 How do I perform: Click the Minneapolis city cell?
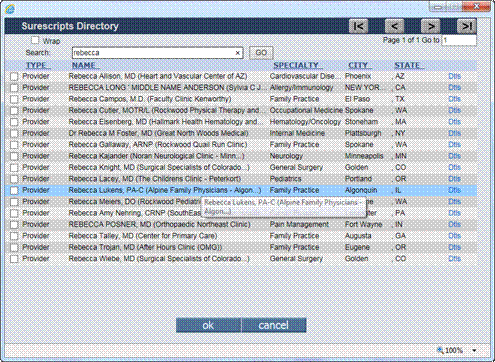coord(364,156)
